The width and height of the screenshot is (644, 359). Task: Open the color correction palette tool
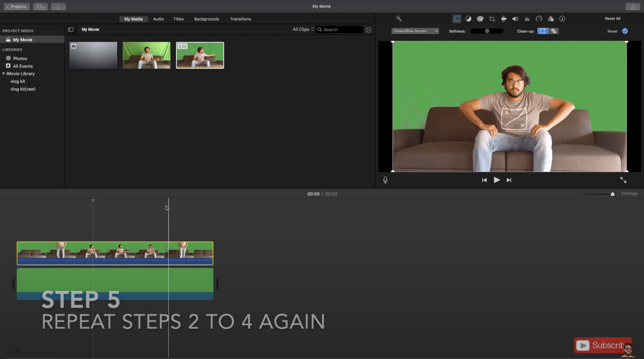tap(480, 19)
